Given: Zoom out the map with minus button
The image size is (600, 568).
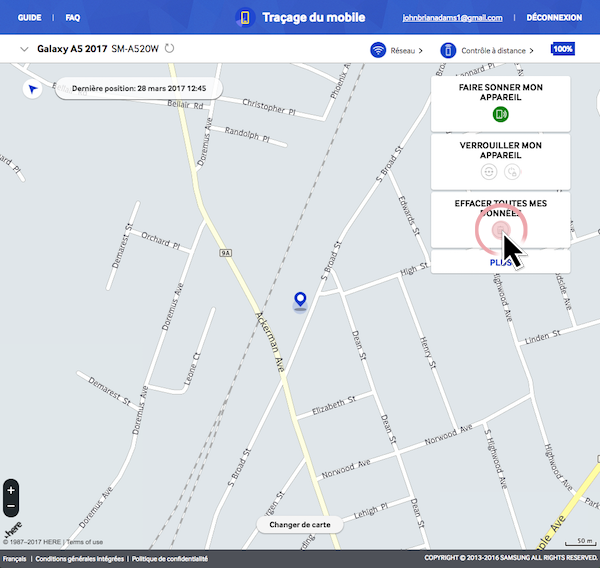Looking at the screenshot, I should [11, 506].
